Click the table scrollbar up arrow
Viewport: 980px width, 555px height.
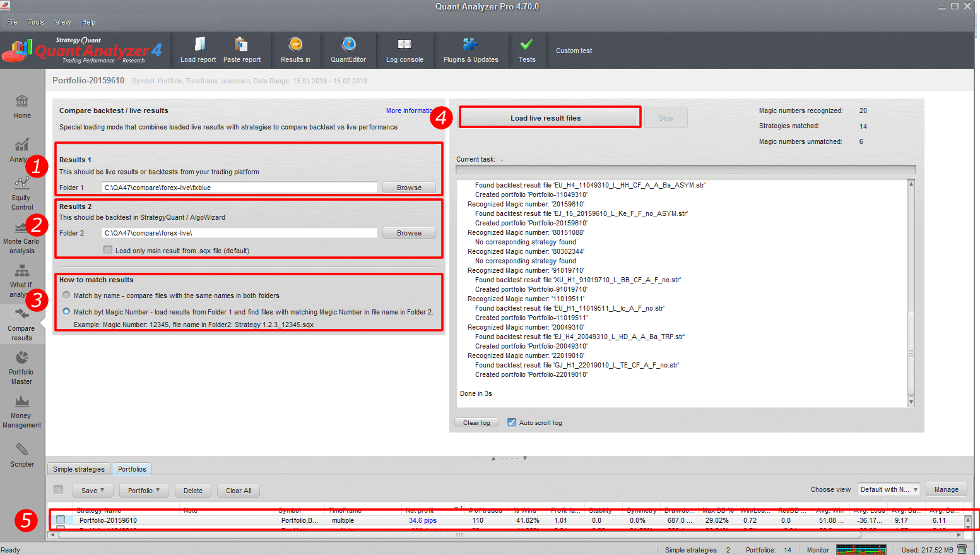click(968, 519)
